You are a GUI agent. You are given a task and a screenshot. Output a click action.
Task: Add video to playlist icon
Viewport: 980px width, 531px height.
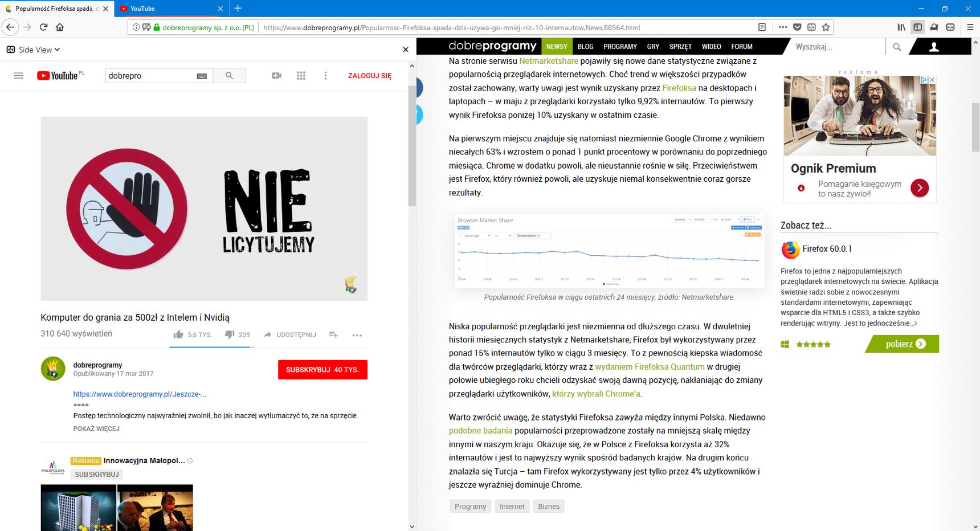click(x=333, y=334)
